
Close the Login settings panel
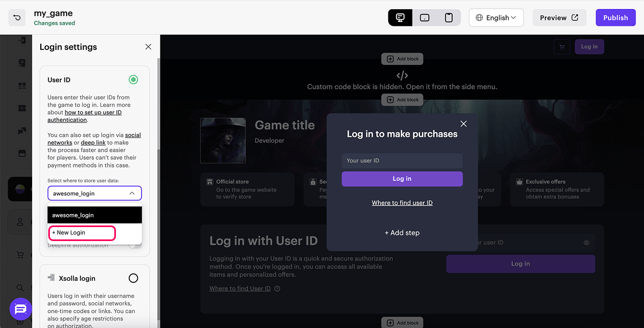point(148,47)
